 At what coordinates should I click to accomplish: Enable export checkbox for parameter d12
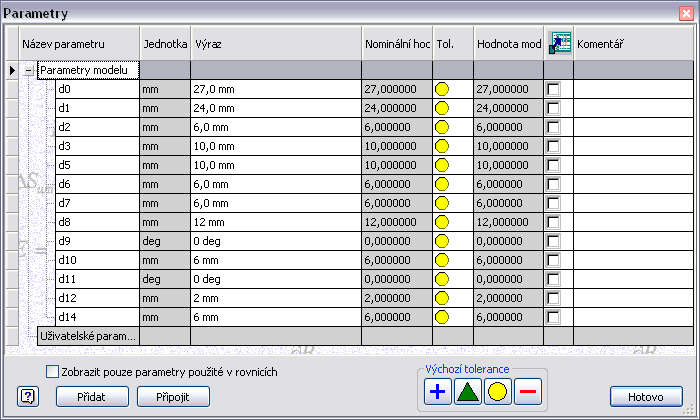(553, 298)
